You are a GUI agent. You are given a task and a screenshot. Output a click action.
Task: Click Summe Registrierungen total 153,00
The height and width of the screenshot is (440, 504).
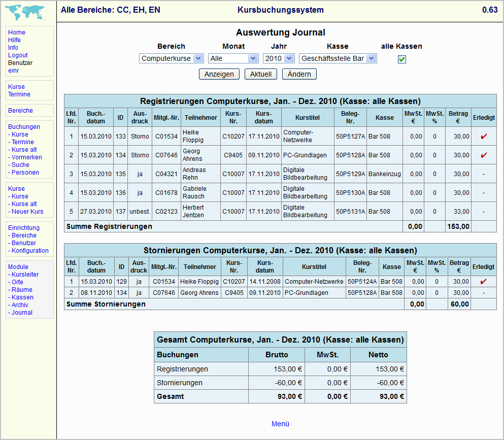tap(458, 226)
